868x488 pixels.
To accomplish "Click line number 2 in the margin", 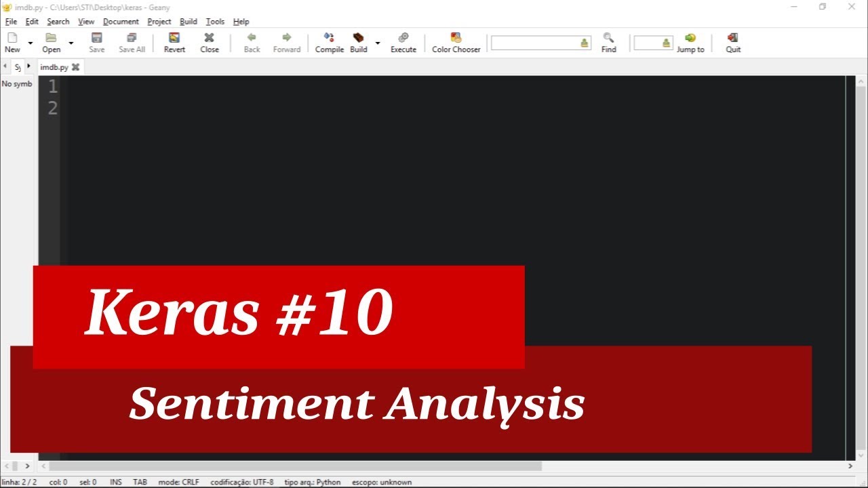I will pos(53,108).
